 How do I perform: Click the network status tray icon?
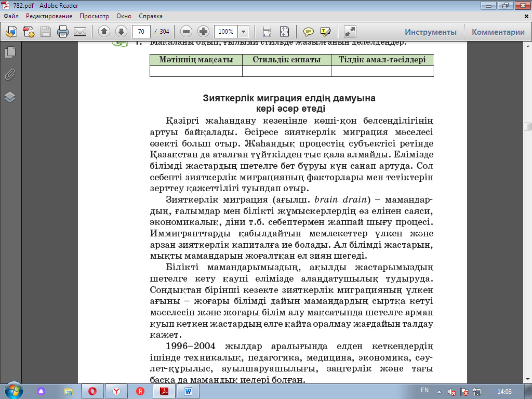477,392
